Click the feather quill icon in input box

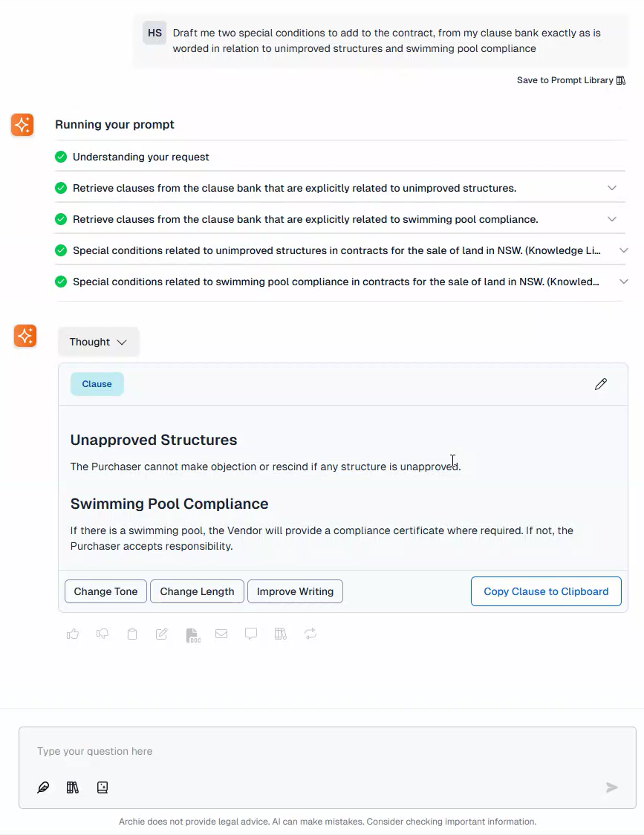pyautogui.click(x=43, y=787)
